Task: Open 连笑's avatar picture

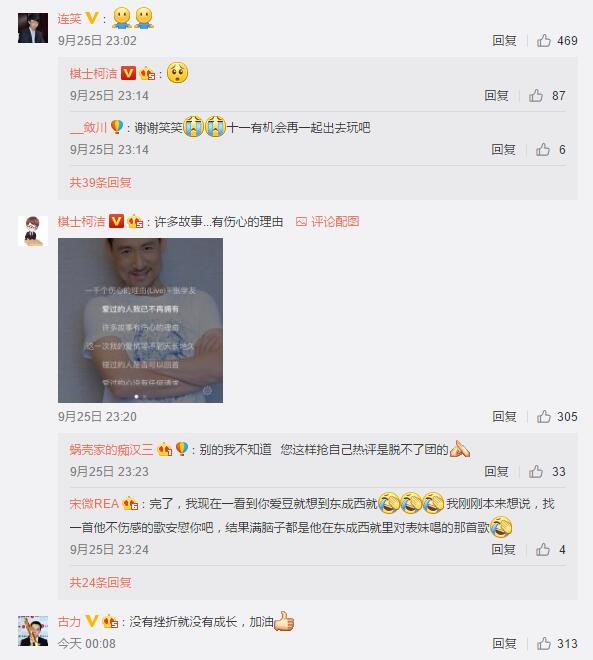Action: click(x=33, y=28)
